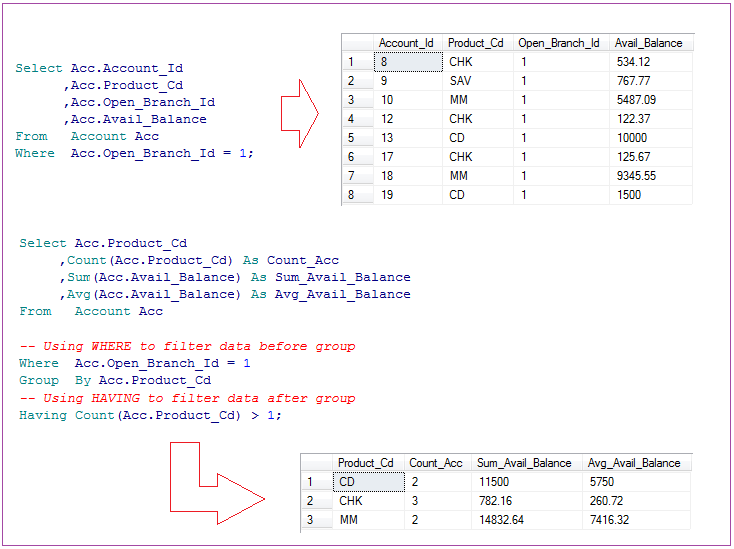The image size is (734, 549).
Task: Click the Avail_Balance column header
Action: (651, 43)
